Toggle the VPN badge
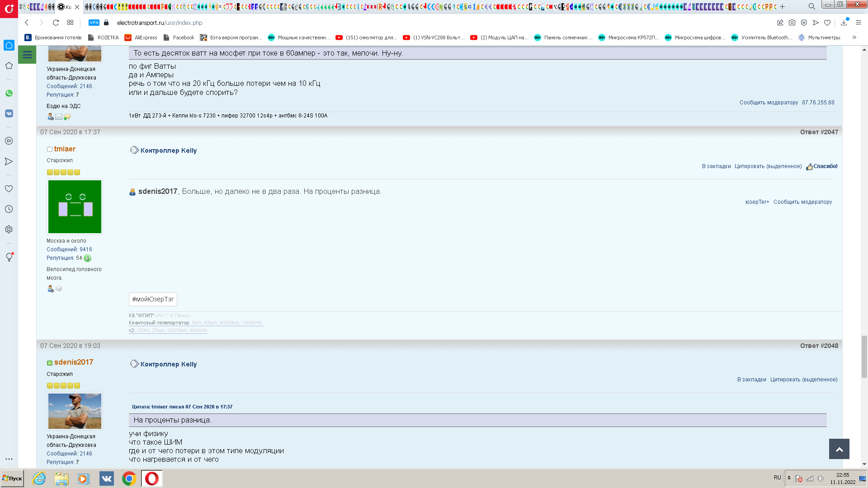Viewport: 868px width, 488px height. coord(94,23)
